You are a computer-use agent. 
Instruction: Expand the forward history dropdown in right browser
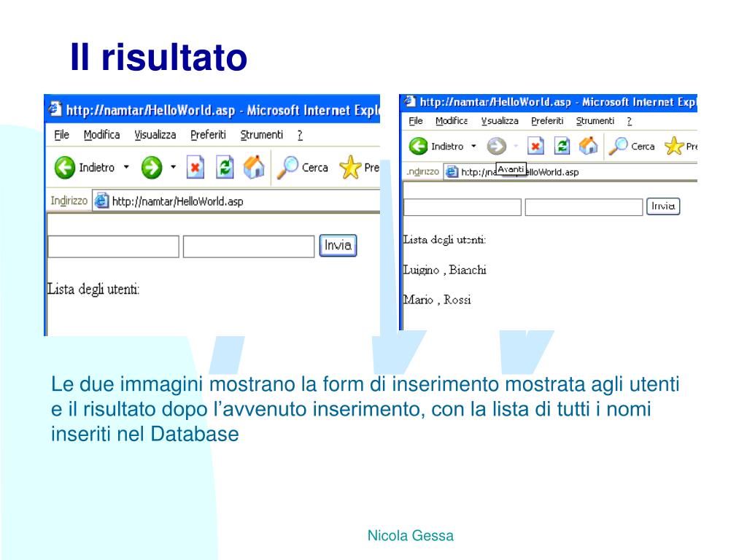tap(516, 146)
